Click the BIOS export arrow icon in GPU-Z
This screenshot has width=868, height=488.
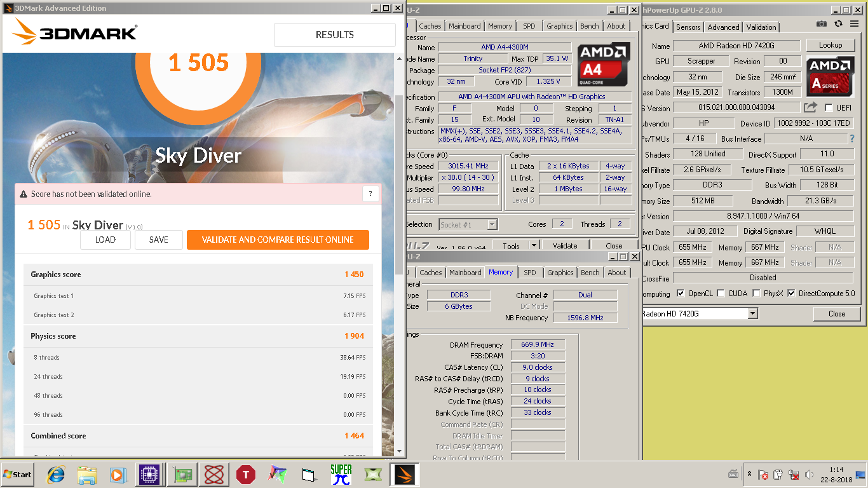(x=810, y=107)
